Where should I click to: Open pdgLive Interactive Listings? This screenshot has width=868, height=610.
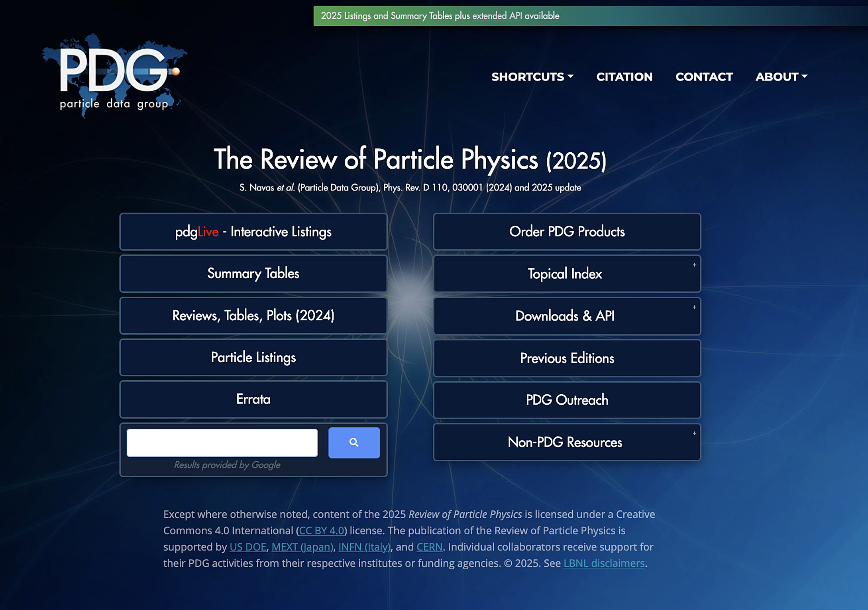(x=253, y=232)
